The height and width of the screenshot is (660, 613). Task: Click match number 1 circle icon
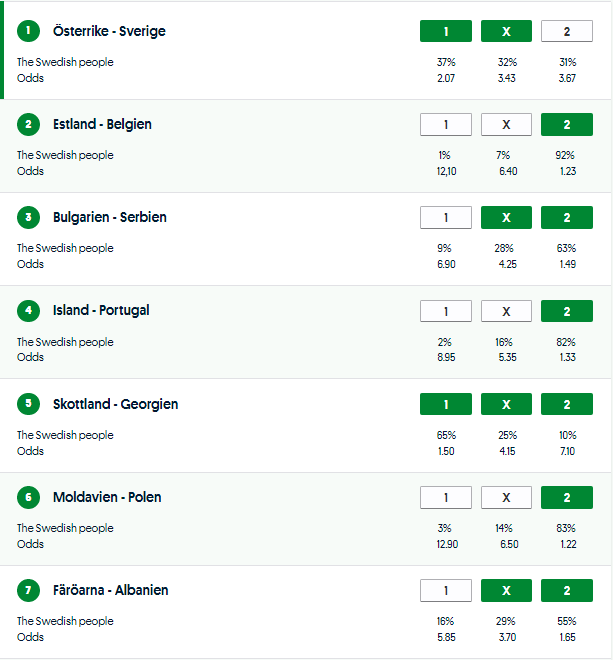tap(29, 31)
